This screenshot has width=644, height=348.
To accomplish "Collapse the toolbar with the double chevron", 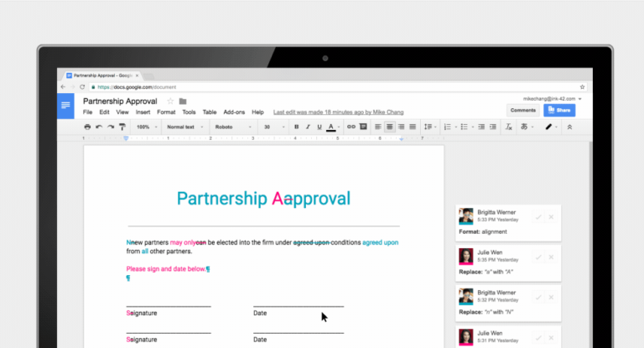I will (569, 127).
